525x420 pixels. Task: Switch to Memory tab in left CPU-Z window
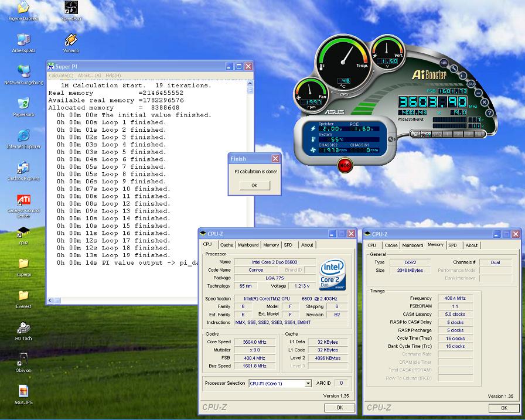[x=271, y=245]
